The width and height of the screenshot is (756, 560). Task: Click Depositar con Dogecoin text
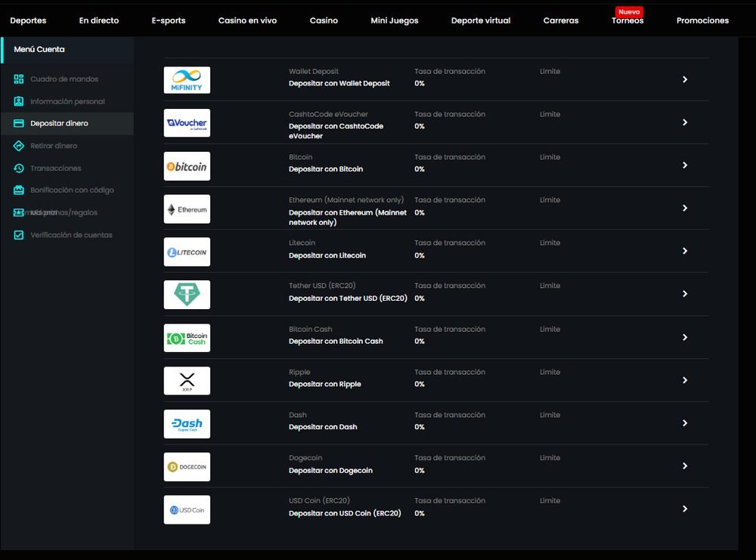coord(331,470)
